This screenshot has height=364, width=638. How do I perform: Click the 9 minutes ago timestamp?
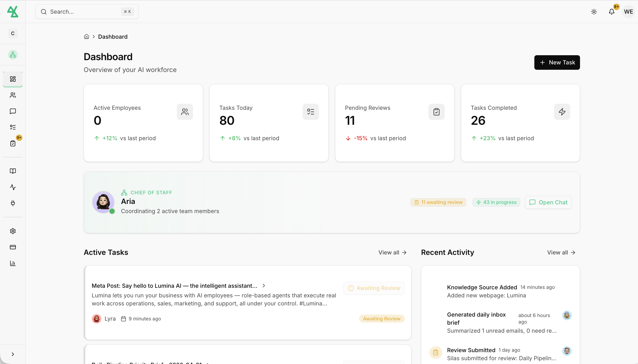tap(145, 319)
